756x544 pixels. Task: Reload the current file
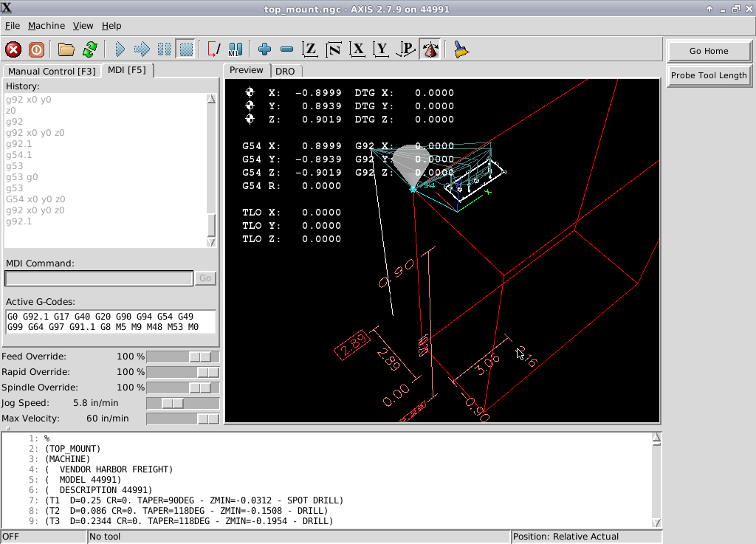click(90, 49)
